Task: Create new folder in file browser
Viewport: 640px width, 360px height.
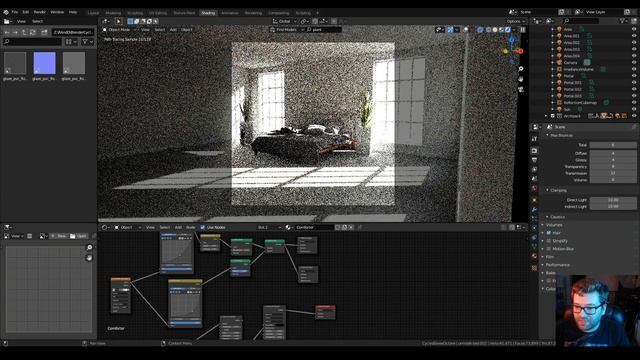Action: [x=44, y=32]
